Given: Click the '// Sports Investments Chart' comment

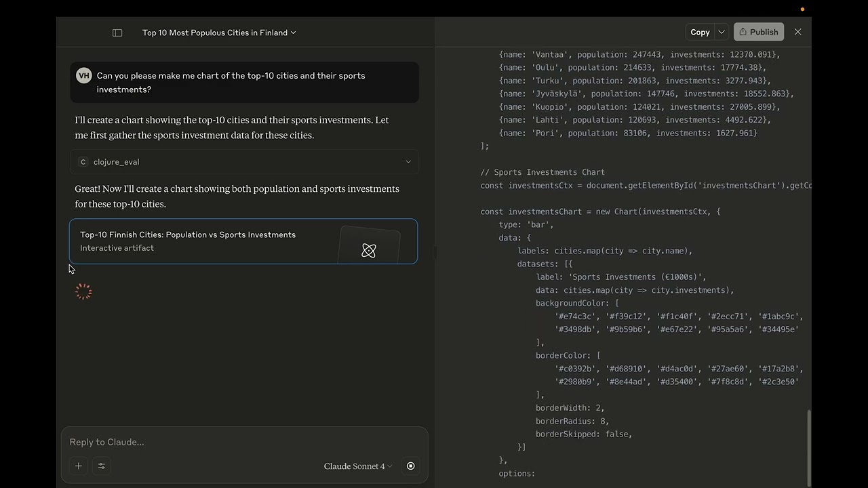Looking at the screenshot, I should (x=542, y=172).
